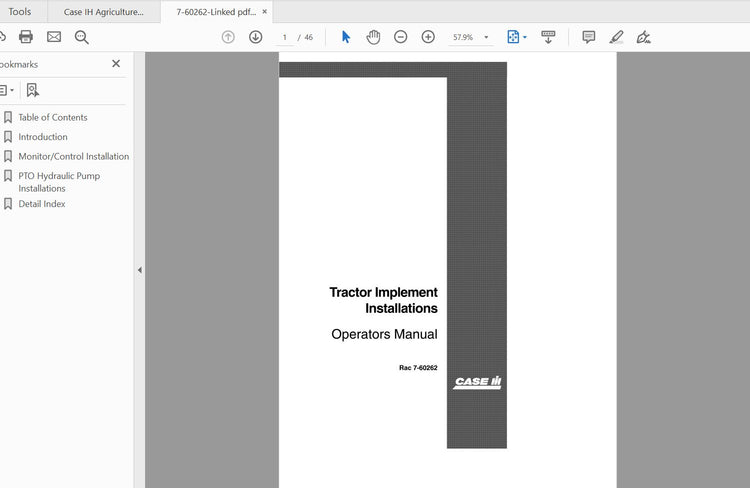Screen dimensions: 750x488
Task: Click the scrolling mode icon
Action: click(548, 37)
